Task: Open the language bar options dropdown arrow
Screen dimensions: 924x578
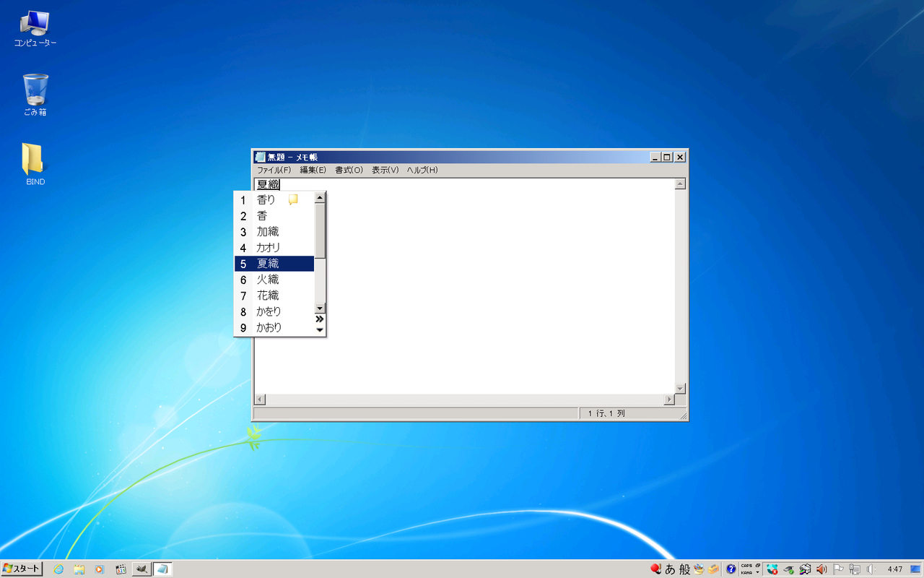Action: point(758,573)
